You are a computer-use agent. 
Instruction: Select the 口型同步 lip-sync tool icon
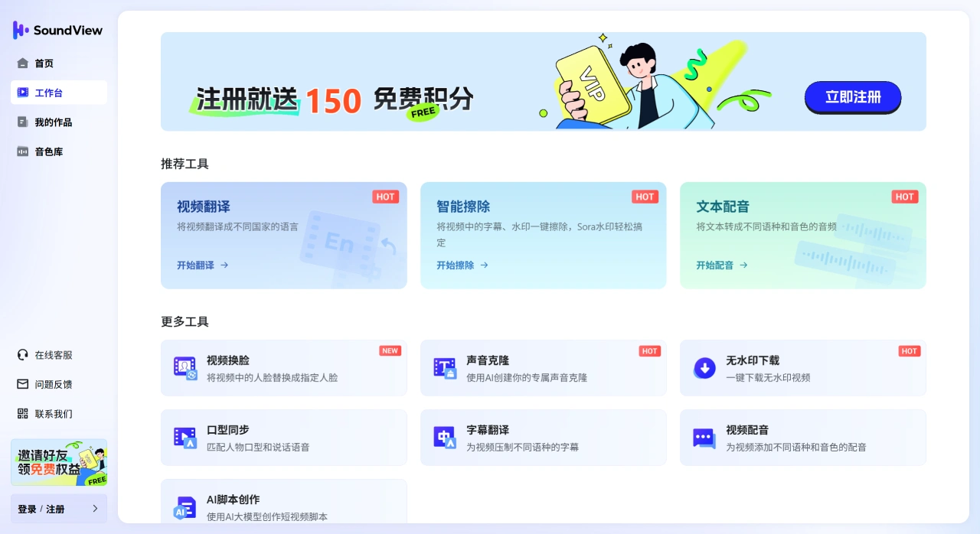point(185,437)
